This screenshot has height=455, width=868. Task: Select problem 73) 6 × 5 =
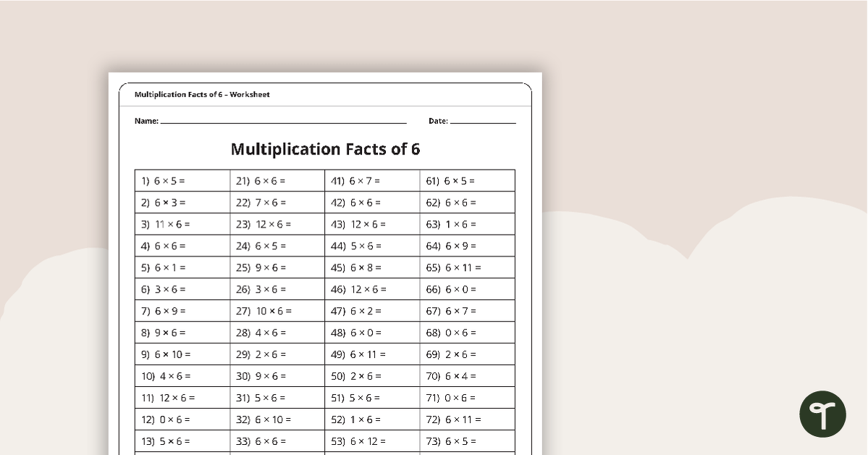(x=450, y=441)
